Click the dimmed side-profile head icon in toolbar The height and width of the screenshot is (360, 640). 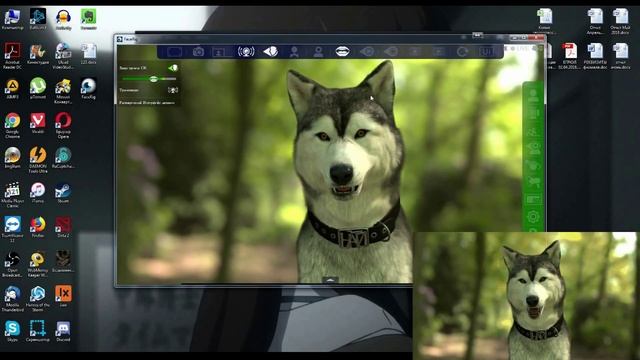pos(391,51)
